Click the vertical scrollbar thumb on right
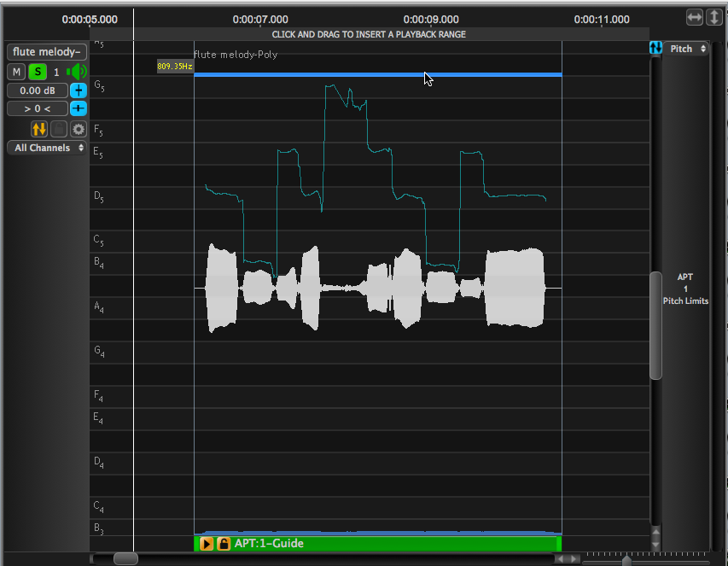This screenshot has height=566, width=728. (x=655, y=324)
